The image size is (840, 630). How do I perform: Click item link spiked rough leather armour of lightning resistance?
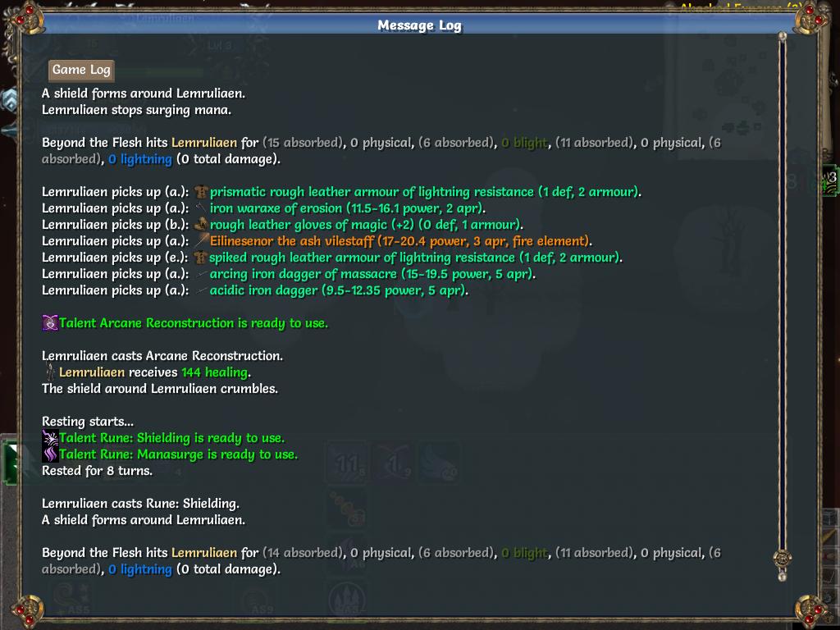[416, 258]
